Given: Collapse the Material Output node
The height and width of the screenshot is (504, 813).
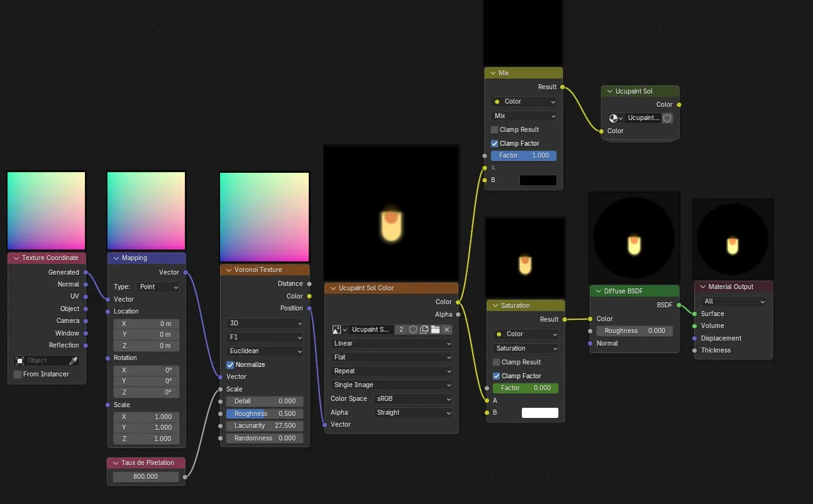Looking at the screenshot, I should (x=703, y=287).
